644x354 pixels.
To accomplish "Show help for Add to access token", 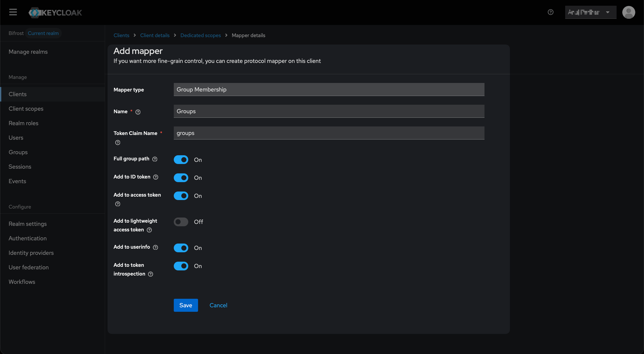I will (x=118, y=204).
